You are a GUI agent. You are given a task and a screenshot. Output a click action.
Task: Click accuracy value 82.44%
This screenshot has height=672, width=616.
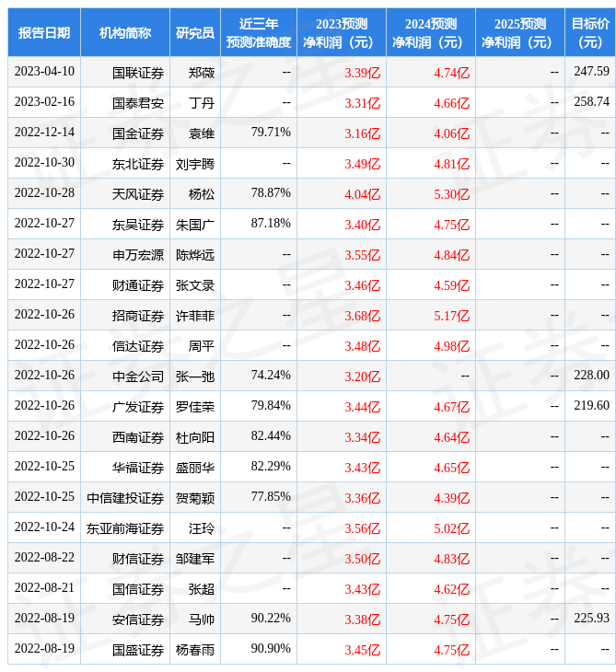click(x=271, y=436)
